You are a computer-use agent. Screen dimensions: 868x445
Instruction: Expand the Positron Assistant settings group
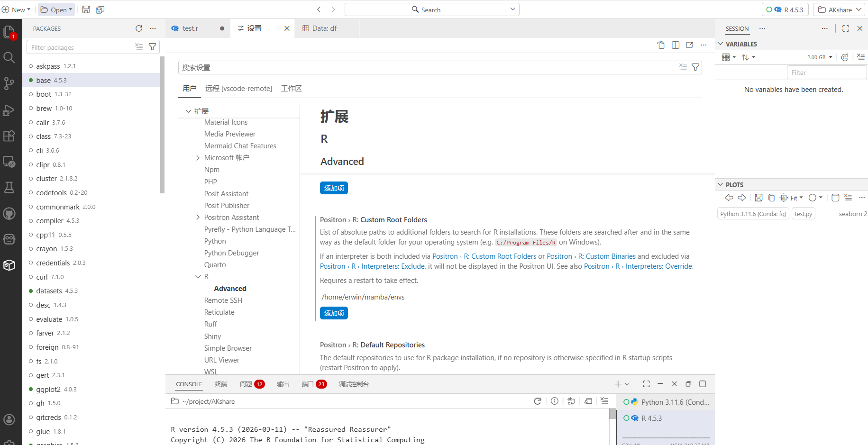198,218
